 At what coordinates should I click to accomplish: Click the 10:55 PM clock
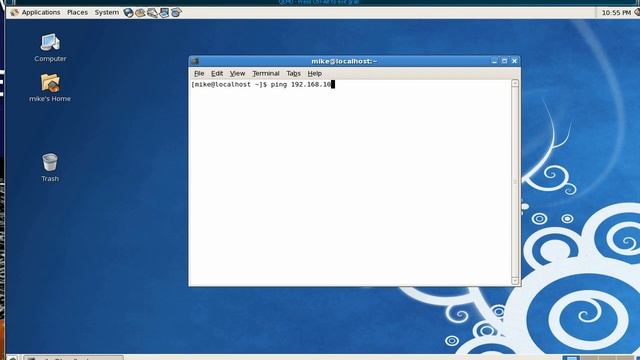coord(616,13)
